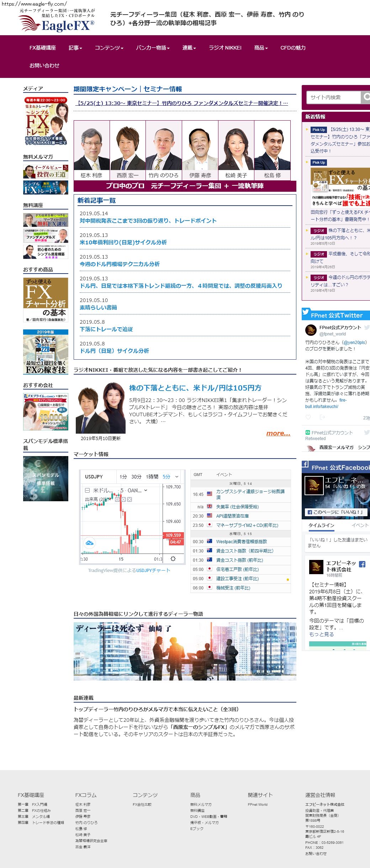Like the page via このページに「いいね！」button
The width and height of the screenshot is (370, 868).
tap(336, 512)
